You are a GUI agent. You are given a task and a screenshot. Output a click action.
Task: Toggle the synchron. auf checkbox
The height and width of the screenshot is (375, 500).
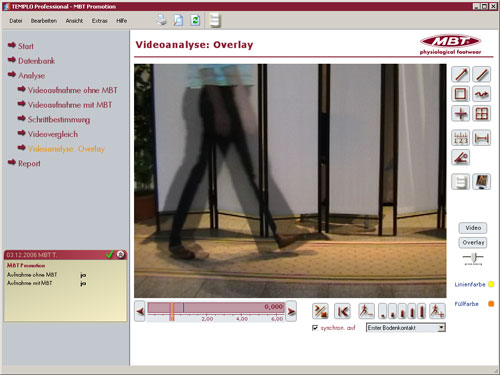coord(315,328)
